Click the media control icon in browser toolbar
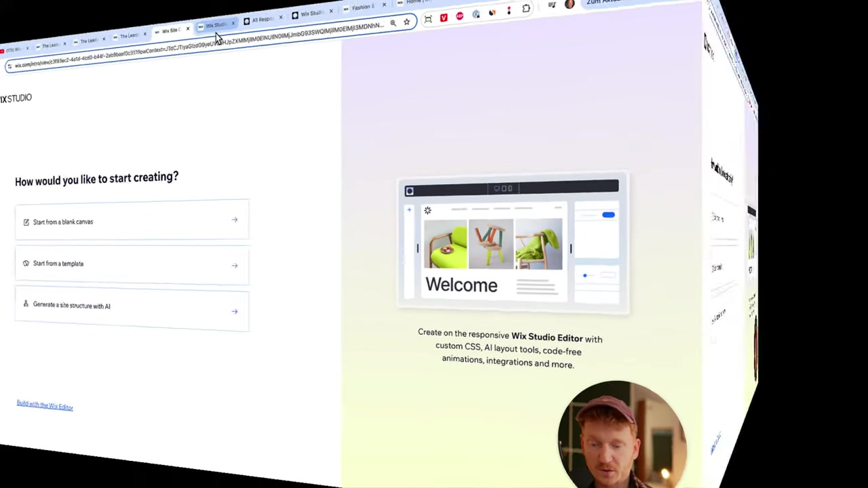Image resolution: width=868 pixels, height=488 pixels. [552, 5]
